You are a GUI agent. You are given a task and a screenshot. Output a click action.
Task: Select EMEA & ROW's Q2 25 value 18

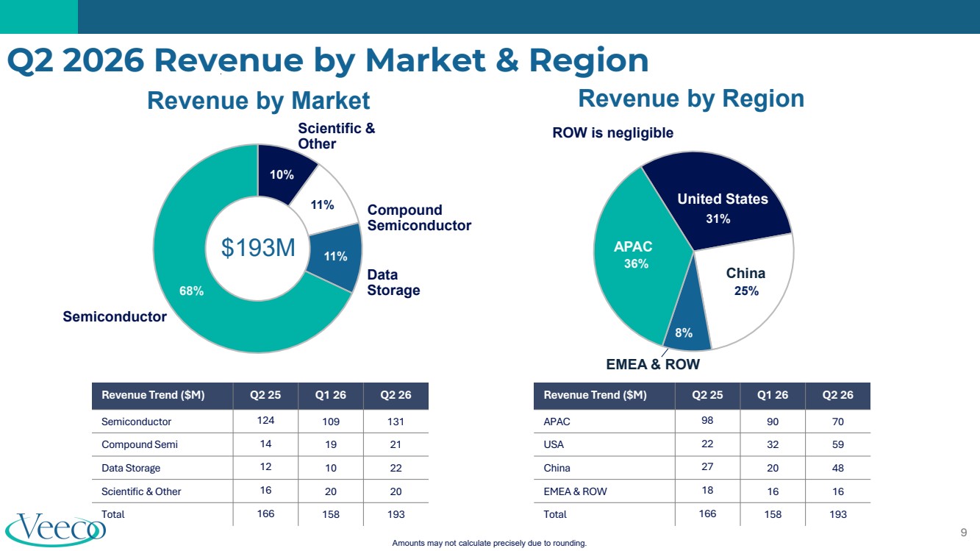click(x=707, y=490)
